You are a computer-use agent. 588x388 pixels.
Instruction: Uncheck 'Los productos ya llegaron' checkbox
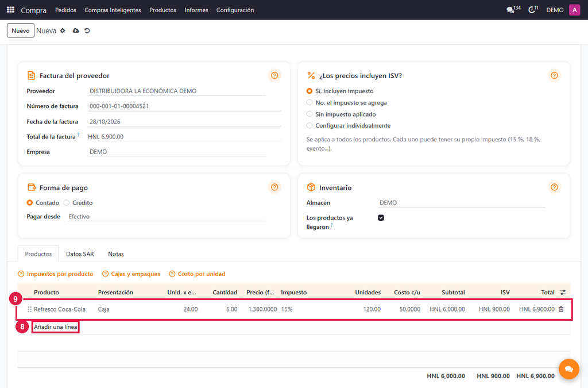pos(381,218)
